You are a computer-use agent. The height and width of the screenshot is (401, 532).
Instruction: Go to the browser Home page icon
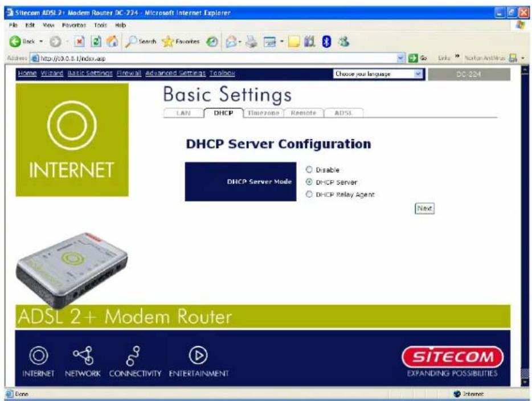click(112, 42)
